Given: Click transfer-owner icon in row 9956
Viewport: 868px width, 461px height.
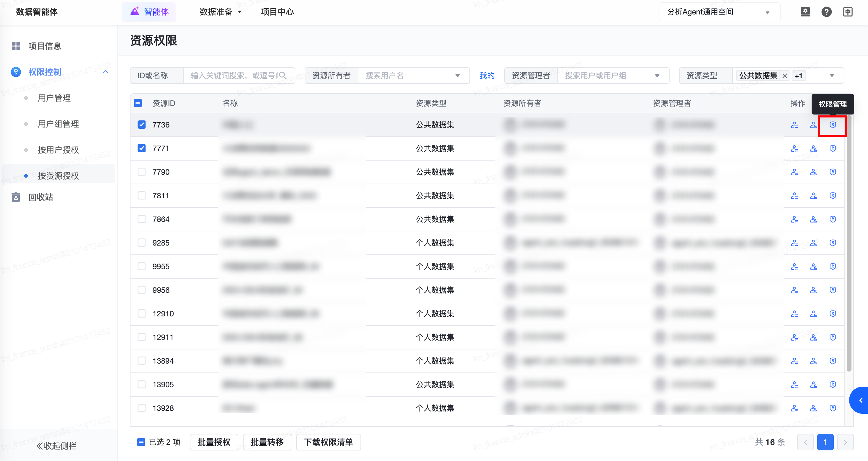Looking at the screenshot, I should [x=794, y=290].
